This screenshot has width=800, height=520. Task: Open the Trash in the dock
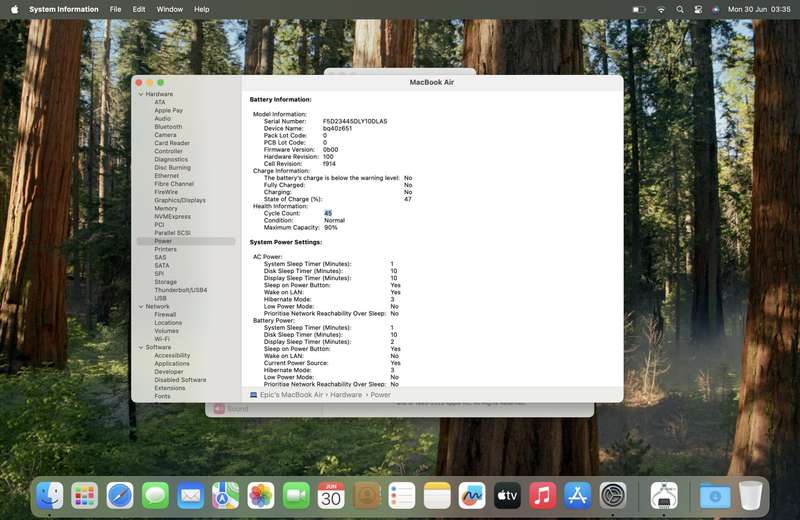point(751,496)
